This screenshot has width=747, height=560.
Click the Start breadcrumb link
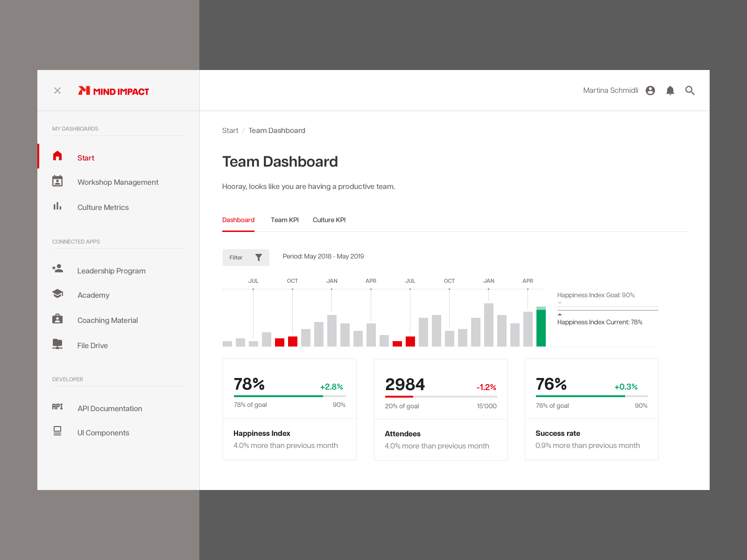[230, 130]
